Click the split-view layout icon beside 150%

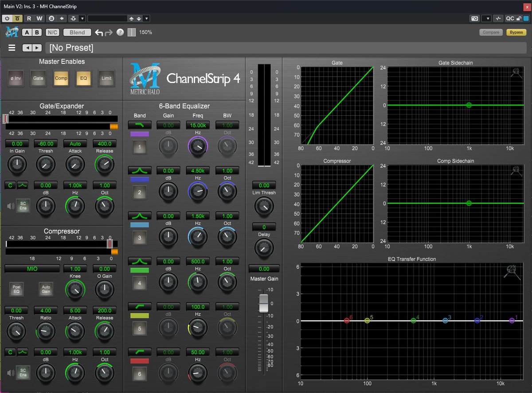(x=132, y=32)
